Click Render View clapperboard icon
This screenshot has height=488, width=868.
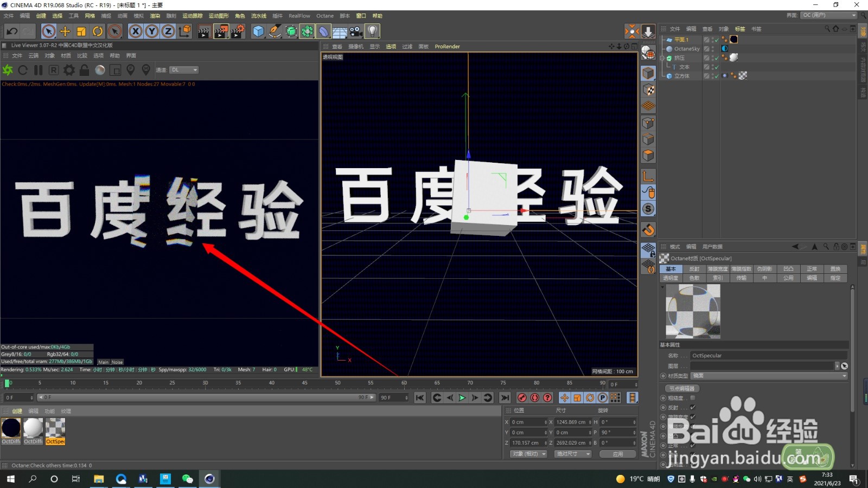[204, 31]
